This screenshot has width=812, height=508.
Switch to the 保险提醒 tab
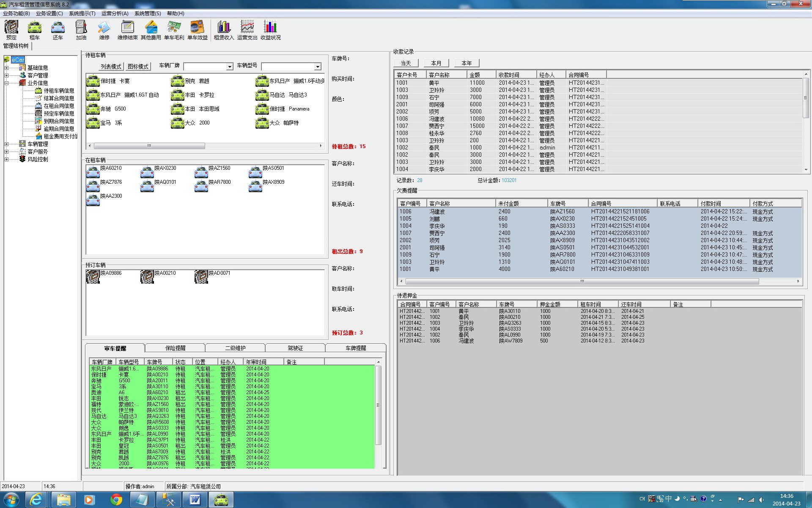pos(175,348)
